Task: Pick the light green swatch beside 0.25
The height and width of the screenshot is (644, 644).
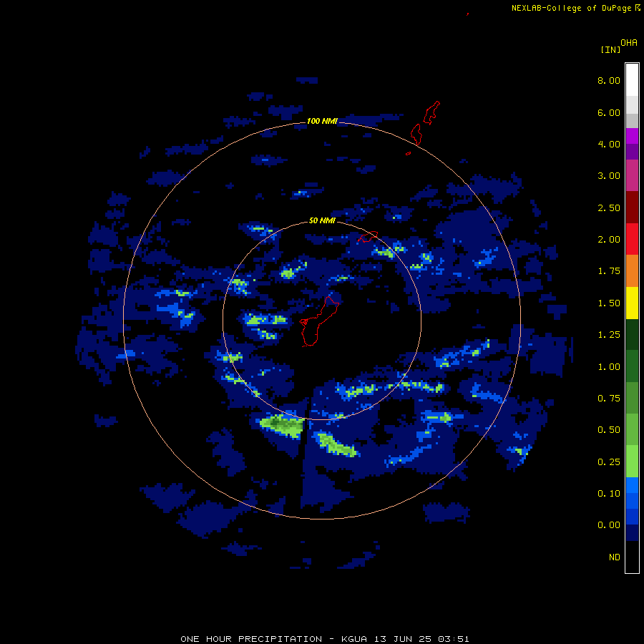Action: point(632,462)
